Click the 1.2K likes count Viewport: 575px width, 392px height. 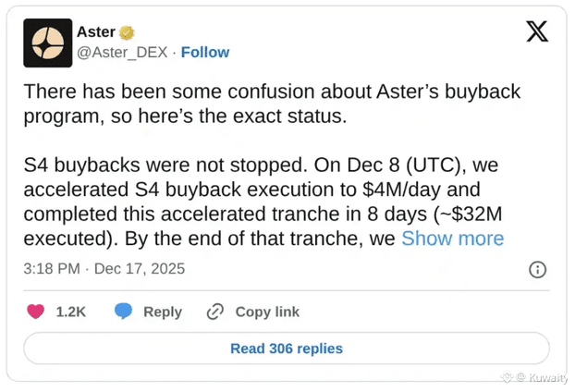[71, 312]
